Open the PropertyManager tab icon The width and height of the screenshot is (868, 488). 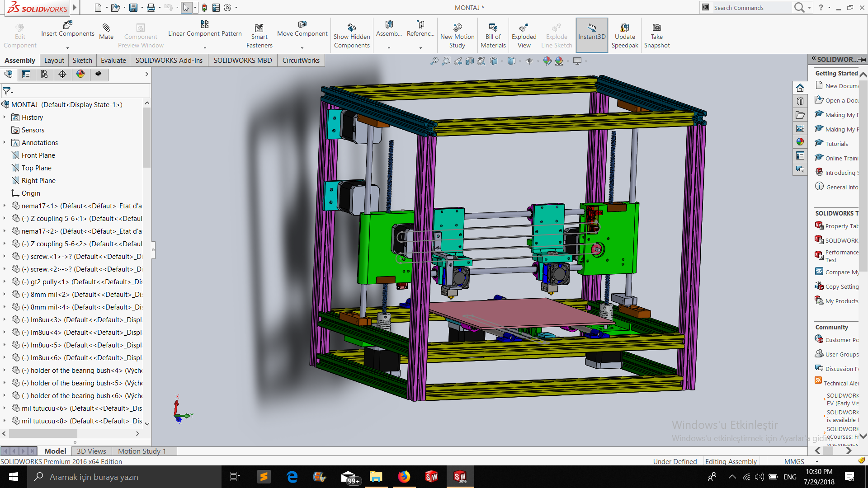pyautogui.click(x=26, y=74)
